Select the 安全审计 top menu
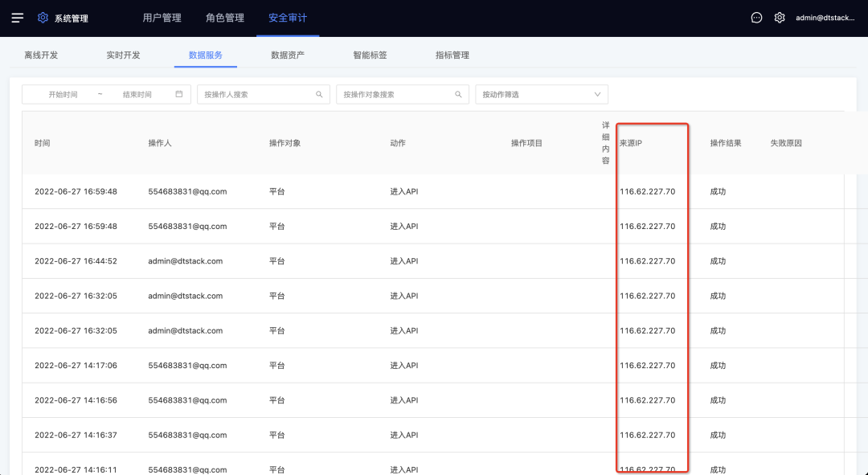The image size is (868, 475). pos(288,18)
